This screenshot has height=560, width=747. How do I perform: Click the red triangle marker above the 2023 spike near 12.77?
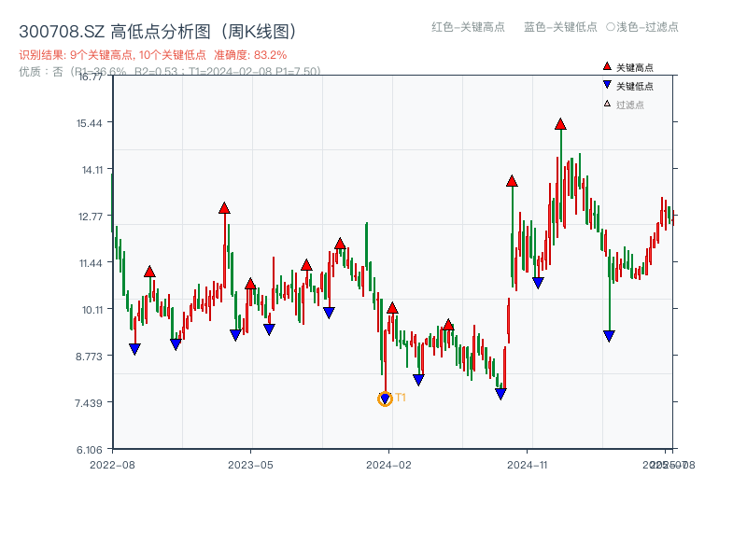[224, 208]
